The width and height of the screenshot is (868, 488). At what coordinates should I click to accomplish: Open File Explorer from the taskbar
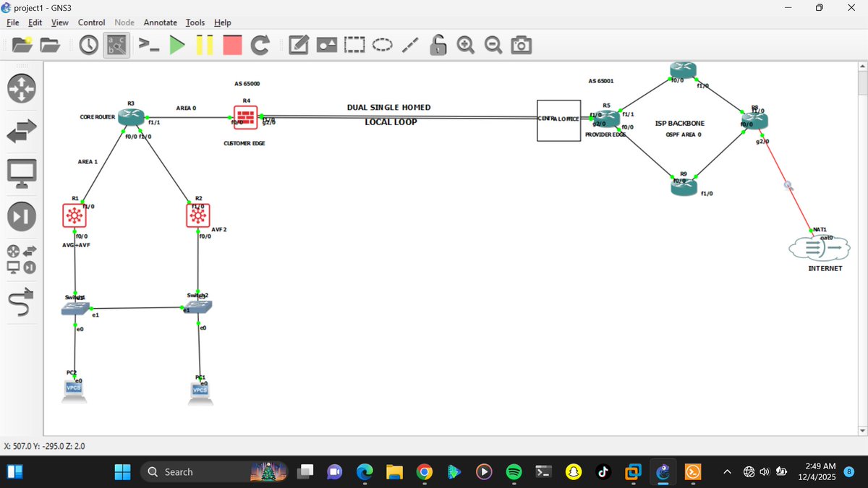tap(393, 472)
